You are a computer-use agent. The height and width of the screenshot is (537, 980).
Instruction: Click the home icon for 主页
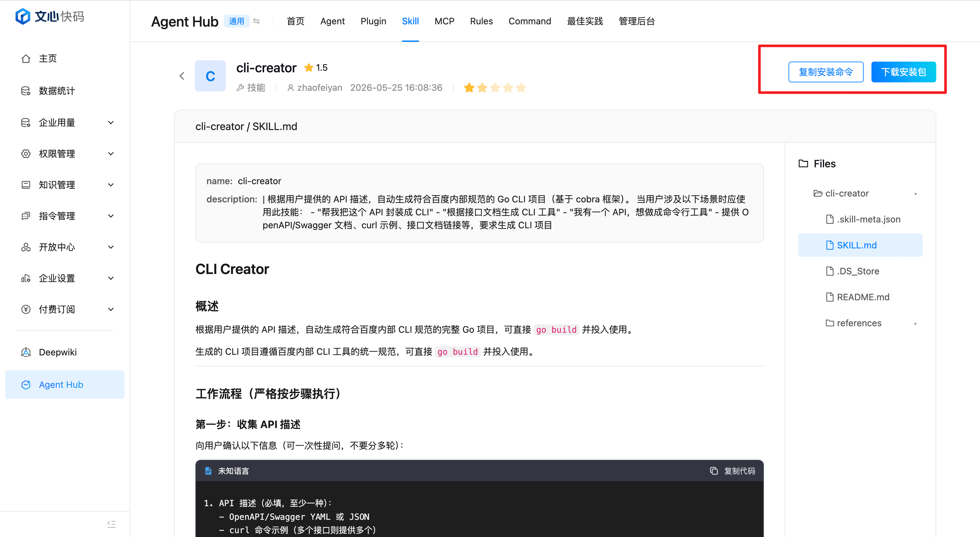tap(26, 59)
